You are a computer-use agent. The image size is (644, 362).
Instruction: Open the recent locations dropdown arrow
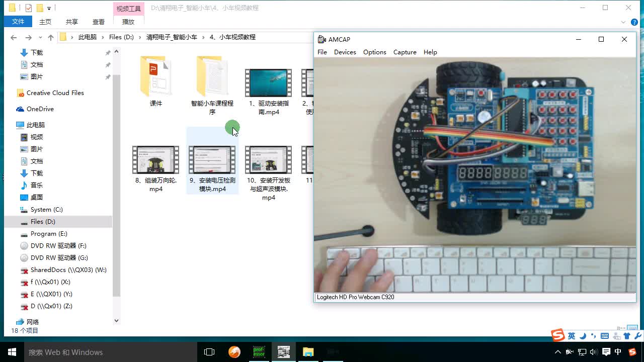pyautogui.click(x=40, y=38)
